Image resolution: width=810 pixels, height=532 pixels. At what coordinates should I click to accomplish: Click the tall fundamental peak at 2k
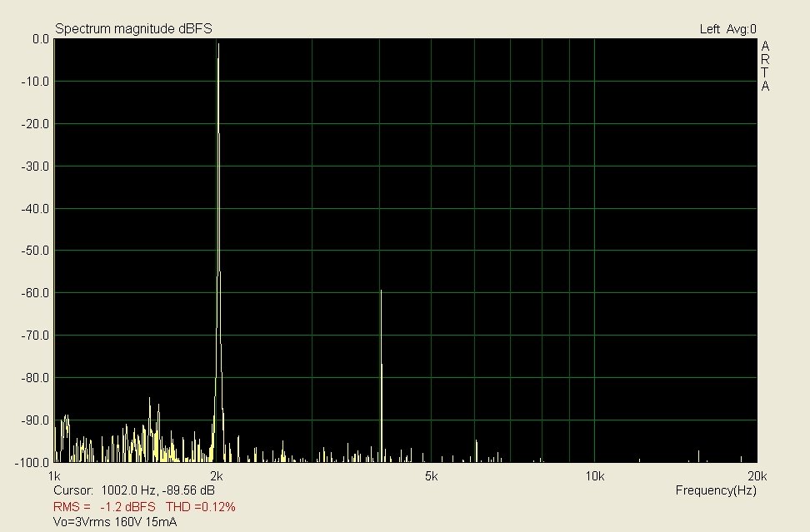point(218,251)
